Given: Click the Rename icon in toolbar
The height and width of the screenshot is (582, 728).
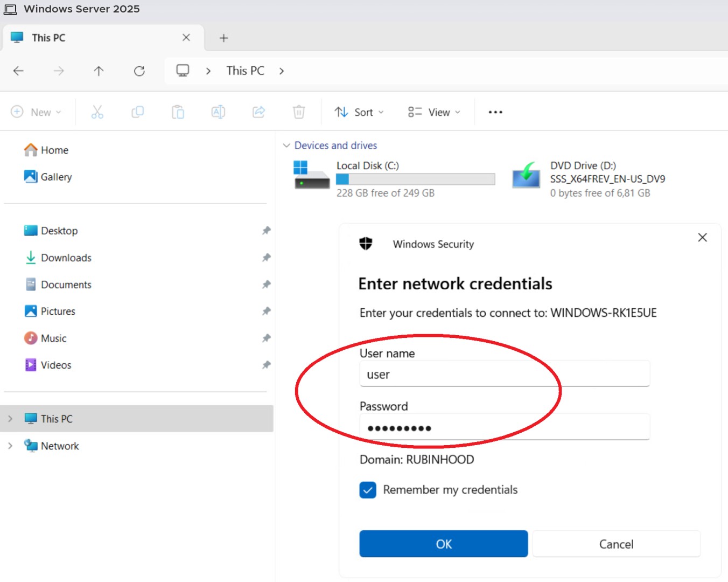Looking at the screenshot, I should 218,112.
